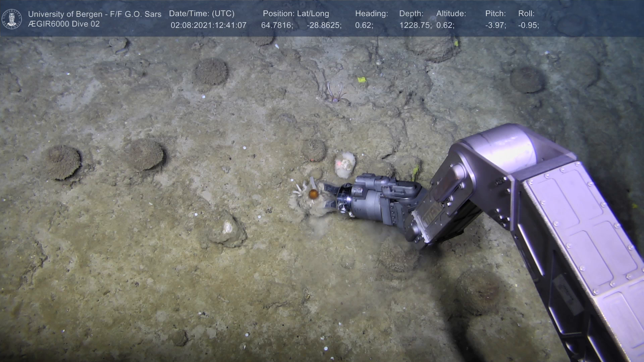This screenshot has width=644, height=362.
Task: Click the round dark sponge at far left
Action: pos(63,162)
